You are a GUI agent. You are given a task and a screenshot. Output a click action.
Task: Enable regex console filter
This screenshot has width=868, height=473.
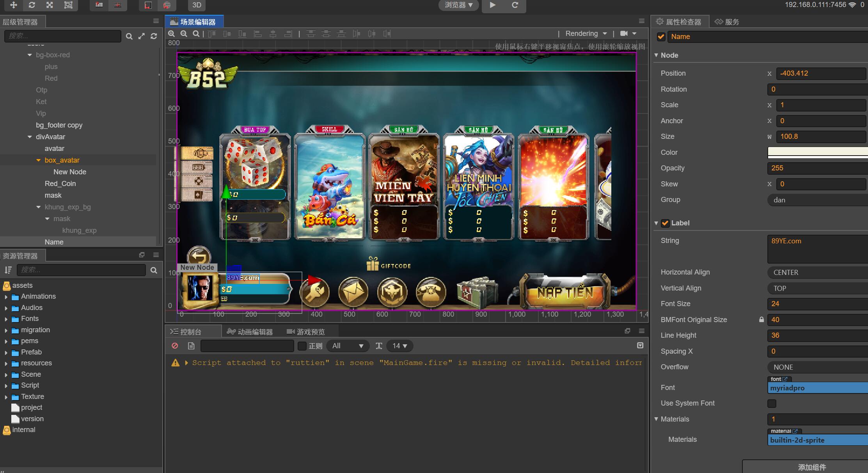coord(302,346)
